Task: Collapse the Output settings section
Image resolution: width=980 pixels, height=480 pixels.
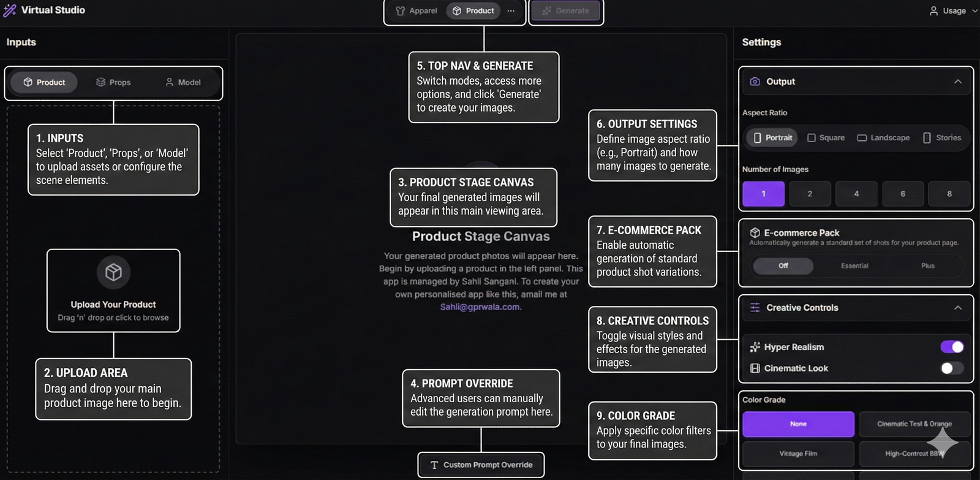Action: pyautogui.click(x=958, y=82)
